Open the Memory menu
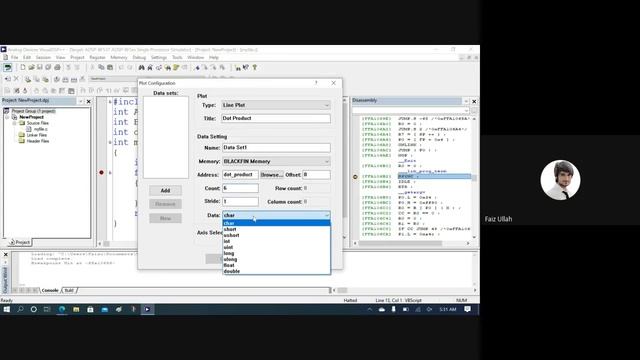The height and width of the screenshot is (360, 640). pos(119,58)
